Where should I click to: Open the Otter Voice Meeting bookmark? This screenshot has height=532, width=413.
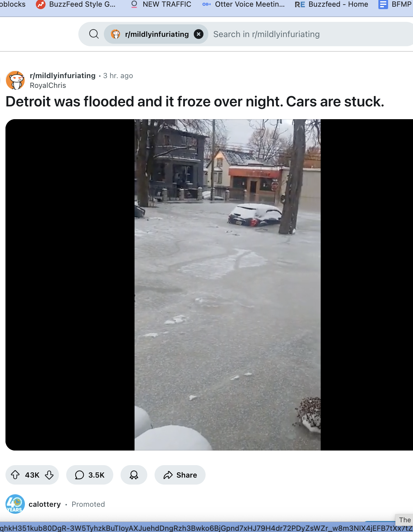click(x=244, y=4)
